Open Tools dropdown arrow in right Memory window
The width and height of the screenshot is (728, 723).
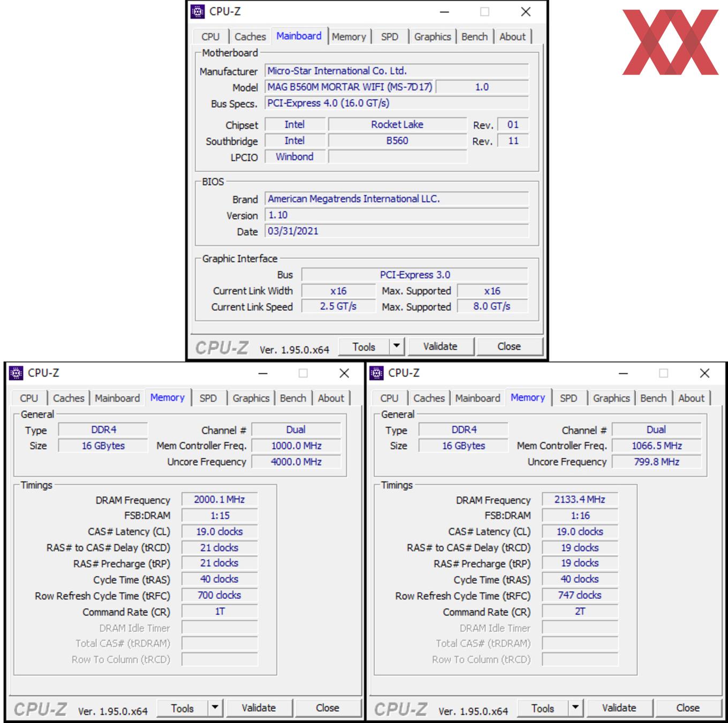tap(575, 708)
